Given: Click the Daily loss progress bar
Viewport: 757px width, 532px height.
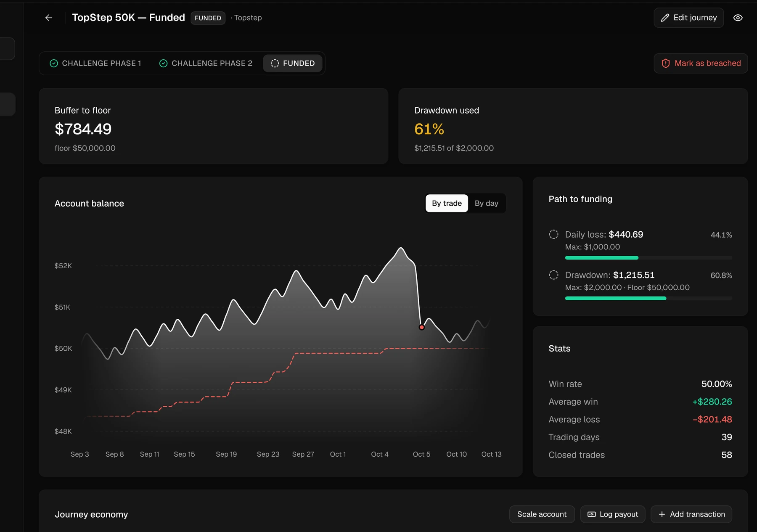Looking at the screenshot, I should pyautogui.click(x=648, y=257).
